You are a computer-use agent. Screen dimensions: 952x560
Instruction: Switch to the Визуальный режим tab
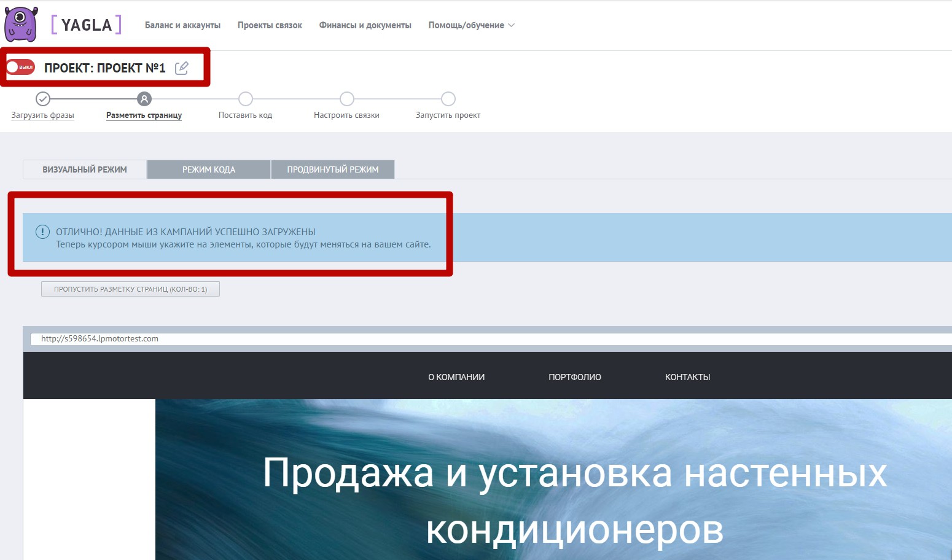click(85, 169)
